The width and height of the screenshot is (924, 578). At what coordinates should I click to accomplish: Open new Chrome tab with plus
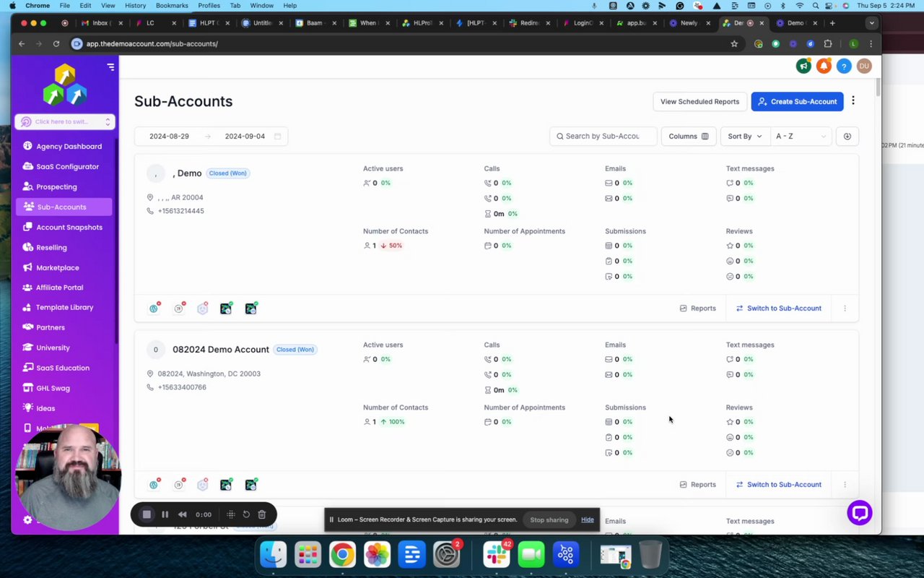(x=832, y=23)
